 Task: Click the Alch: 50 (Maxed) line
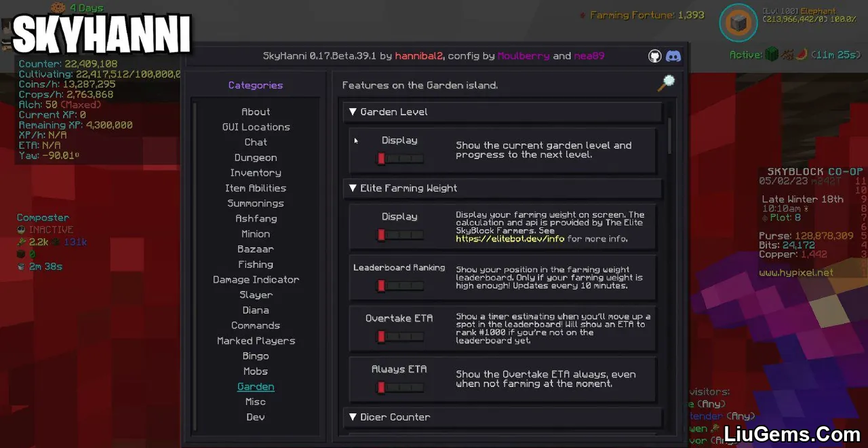59,105
